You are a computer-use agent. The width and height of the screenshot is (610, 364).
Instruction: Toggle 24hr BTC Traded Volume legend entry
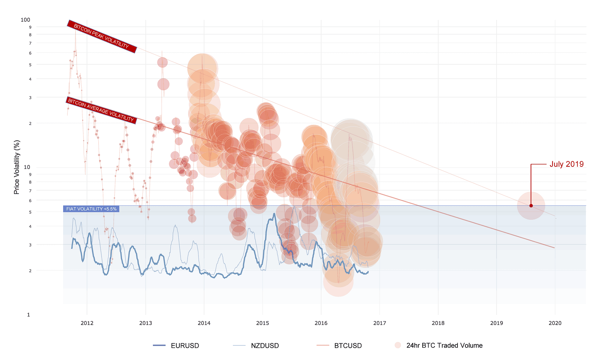[x=438, y=345]
